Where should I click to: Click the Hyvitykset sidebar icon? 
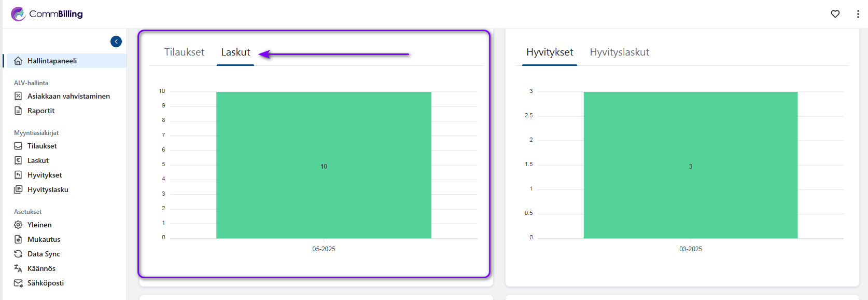pyautogui.click(x=18, y=175)
